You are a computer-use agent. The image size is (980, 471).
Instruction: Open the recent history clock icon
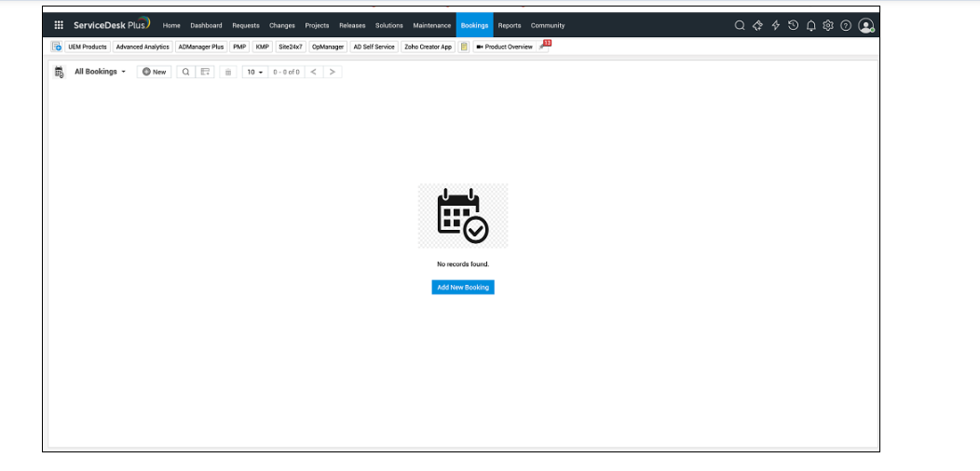point(793,25)
